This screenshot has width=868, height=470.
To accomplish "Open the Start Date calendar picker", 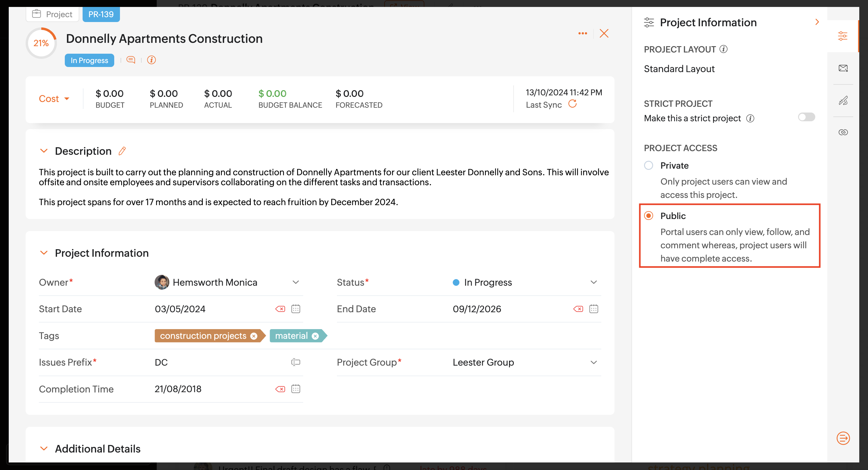I will [x=295, y=309].
